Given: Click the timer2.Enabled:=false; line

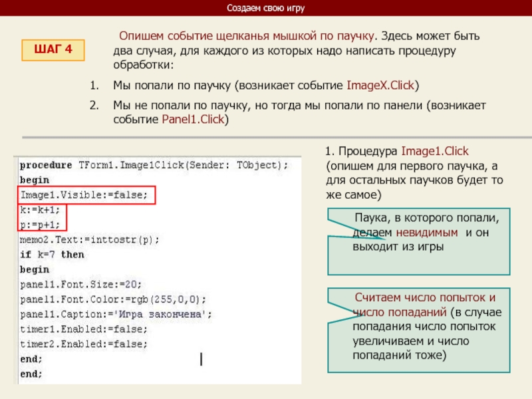Looking at the screenshot, I should (x=83, y=344).
